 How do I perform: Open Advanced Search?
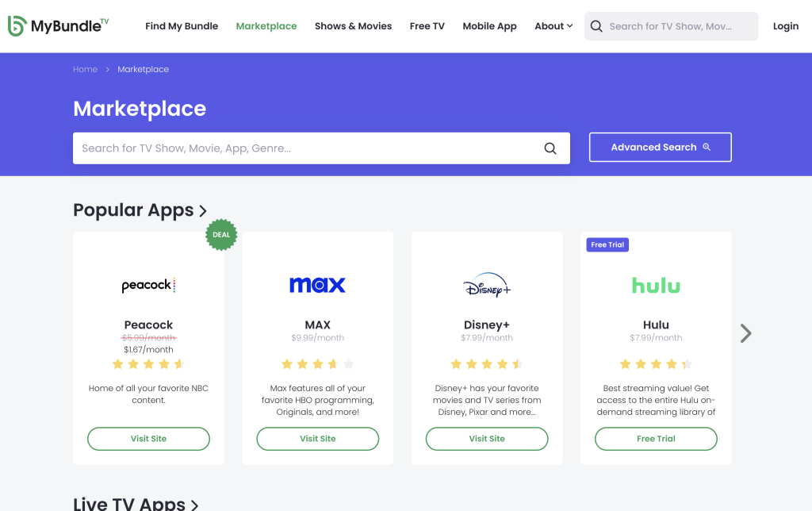click(661, 147)
